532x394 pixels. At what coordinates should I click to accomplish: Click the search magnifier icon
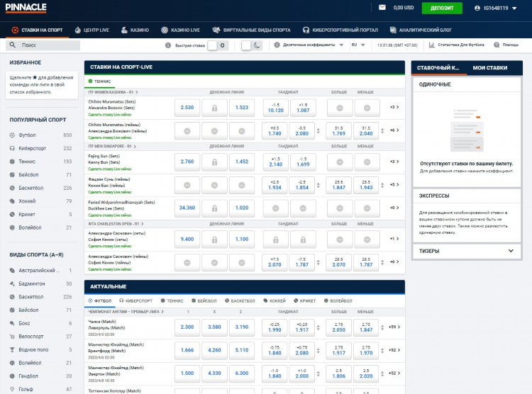13,45
